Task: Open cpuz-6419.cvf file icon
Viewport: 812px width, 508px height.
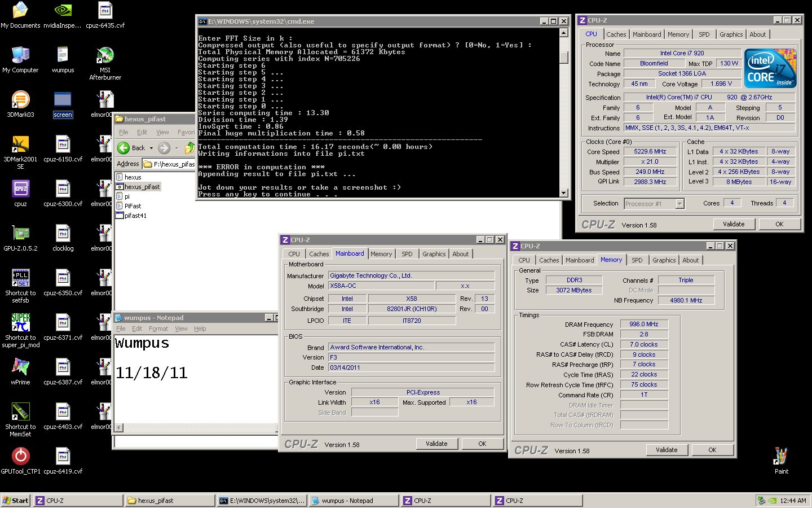Action: tap(63, 461)
